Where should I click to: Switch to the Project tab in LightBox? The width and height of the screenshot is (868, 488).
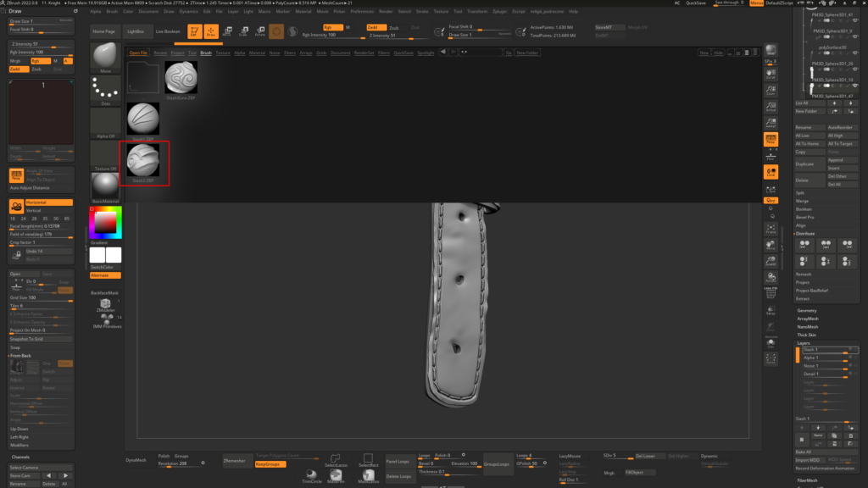(x=177, y=53)
